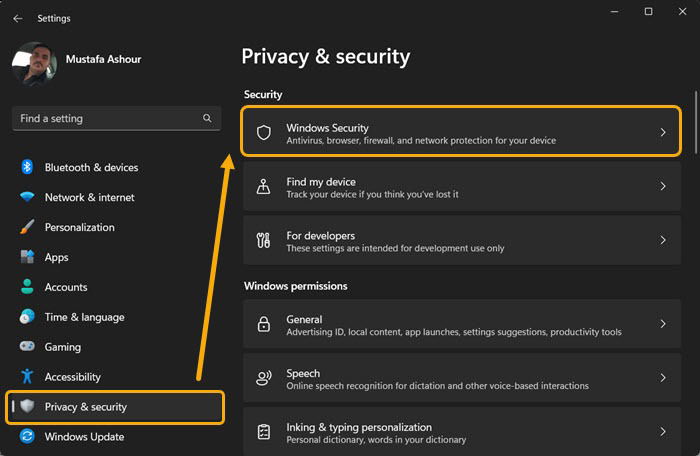Click the Mustafa Ashour profile picture
The width and height of the screenshot is (700, 456).
(34, 63)
